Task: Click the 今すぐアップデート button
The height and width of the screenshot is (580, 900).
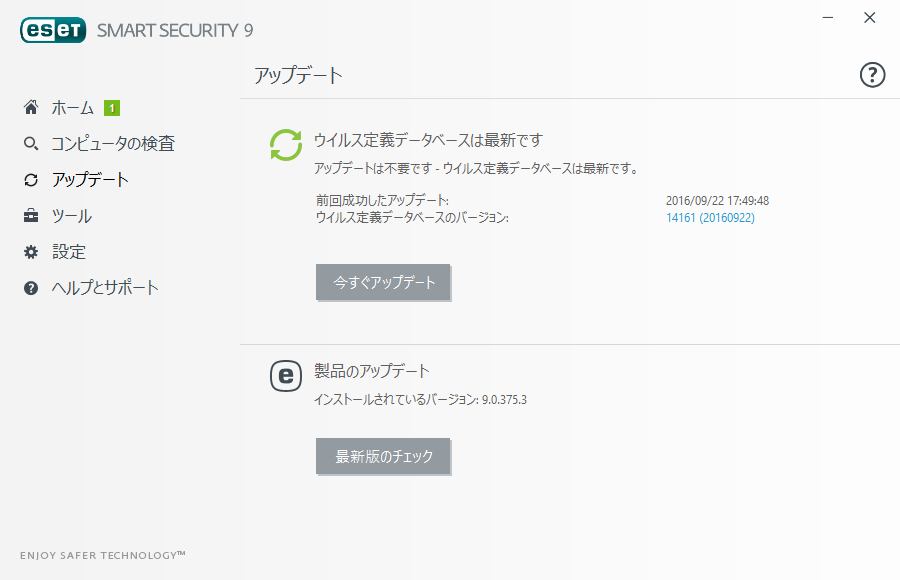Action: [383, 282]
